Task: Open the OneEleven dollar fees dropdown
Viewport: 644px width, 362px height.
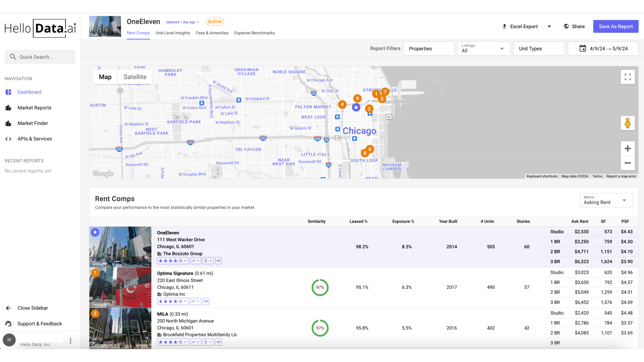Action: click(208, 261)
